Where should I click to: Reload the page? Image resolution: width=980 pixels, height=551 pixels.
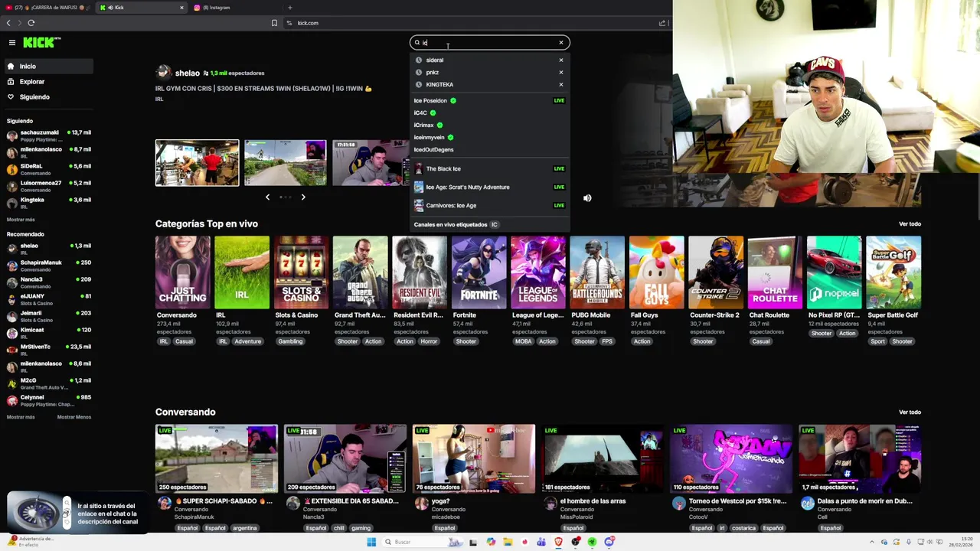[x=31, y=23]
